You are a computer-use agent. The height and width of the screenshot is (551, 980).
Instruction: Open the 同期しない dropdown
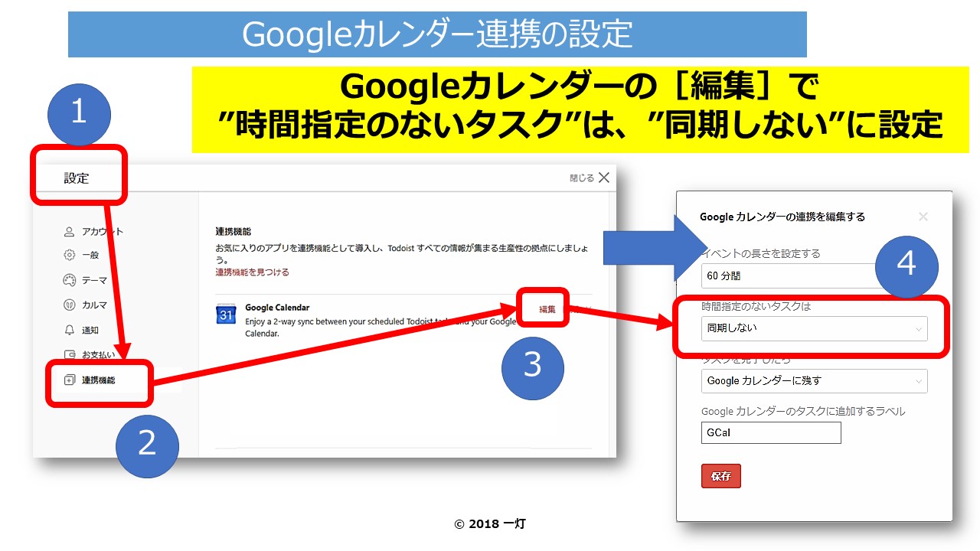click(x=815, y=328)
